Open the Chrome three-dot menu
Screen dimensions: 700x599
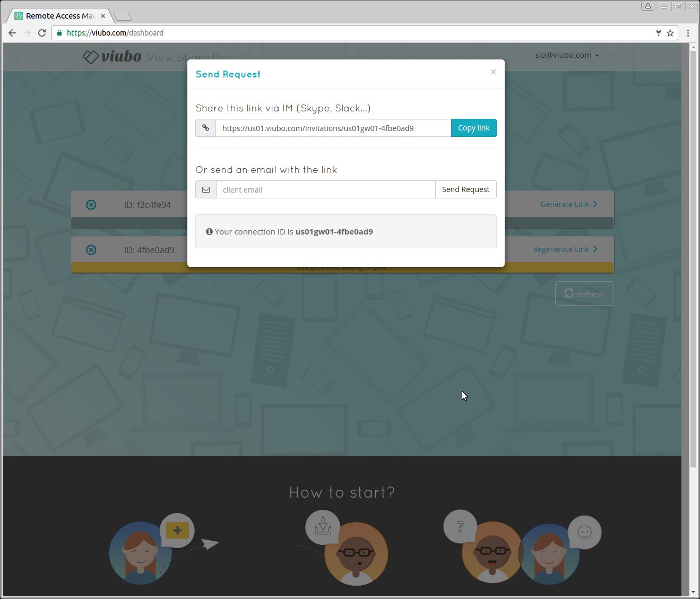point(688,33)
